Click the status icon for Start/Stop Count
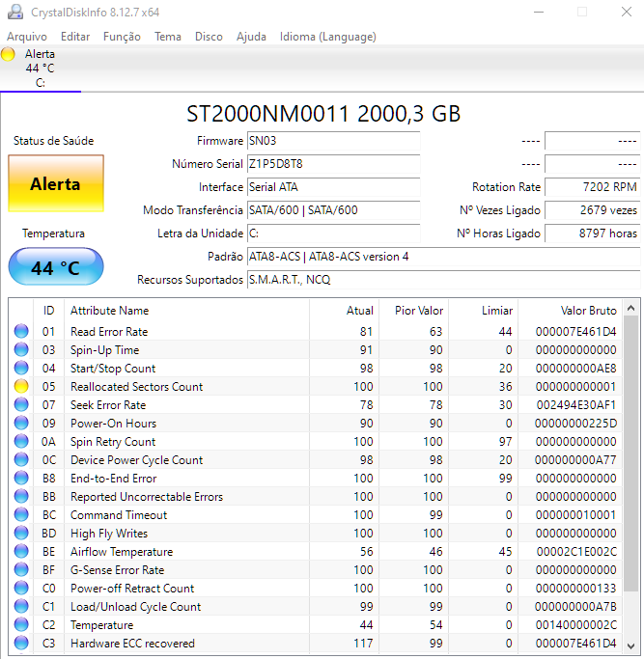Image resolution: width=644 pixels, height=659 pixels. [21, 368]
